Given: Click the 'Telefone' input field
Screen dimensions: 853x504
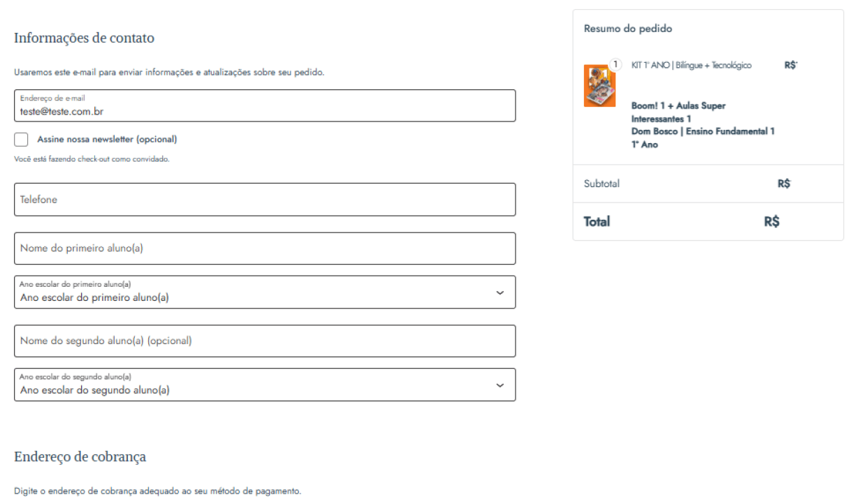Looking at the screenshot, I should pyautogui.click(x=265, y=199).
